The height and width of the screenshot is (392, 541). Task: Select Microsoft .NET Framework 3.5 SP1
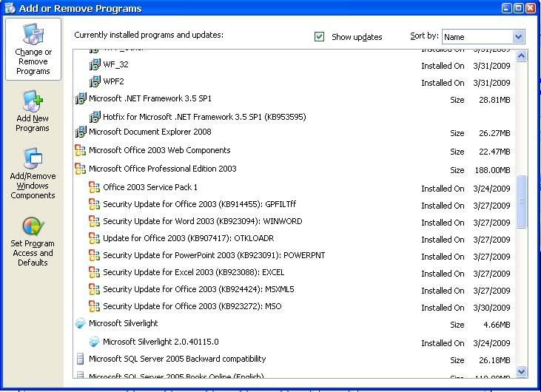tap(150, 98)
